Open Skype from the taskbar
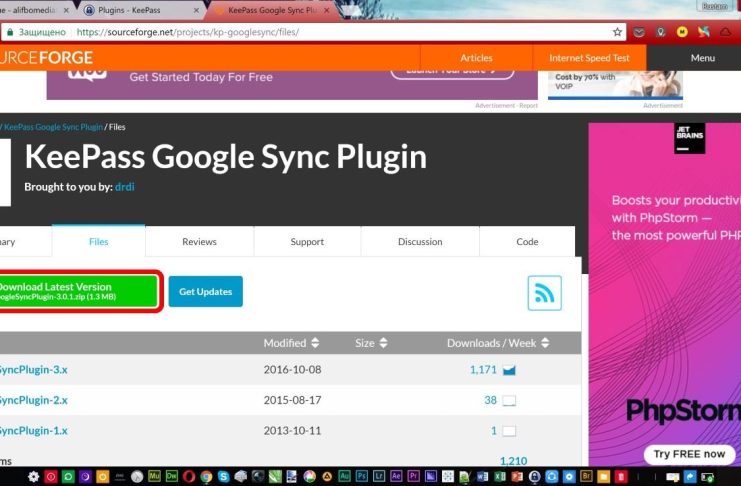This screenshot has width=741, height=486. coord(223,477)
